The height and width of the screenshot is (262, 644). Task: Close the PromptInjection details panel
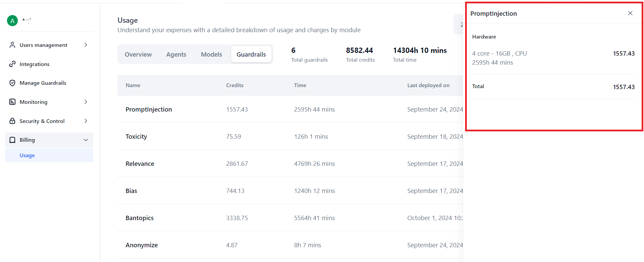coord(630,13)
